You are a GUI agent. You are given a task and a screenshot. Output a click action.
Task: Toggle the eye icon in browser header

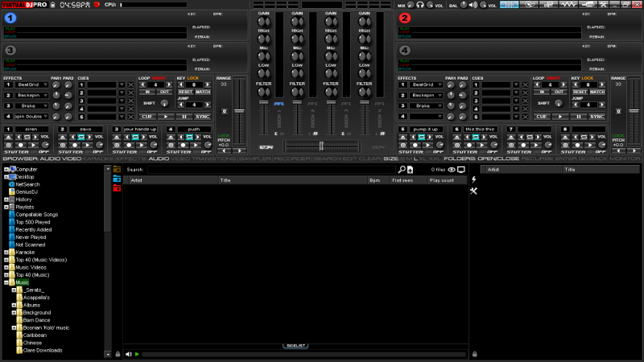click(x=452, y=170)
